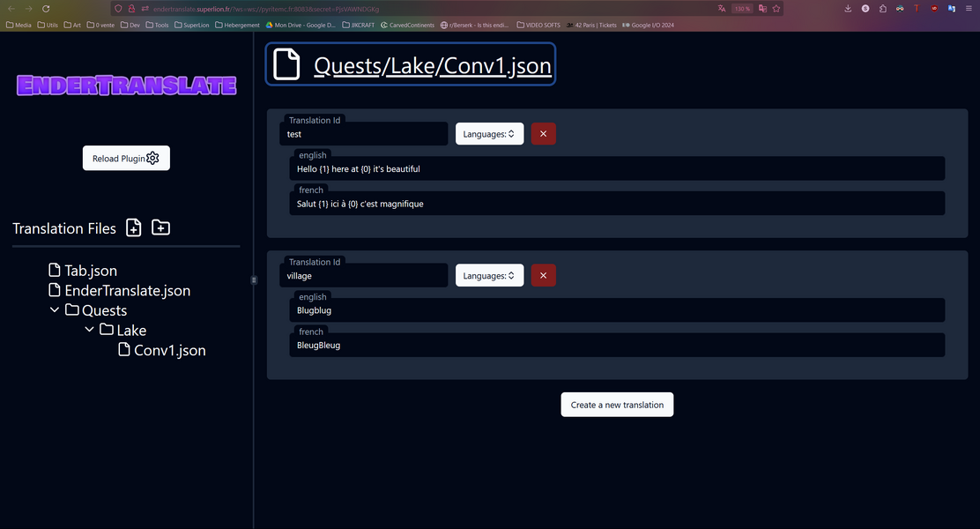Viewport: 980px width, 529px height.
Task: Open Languages dropdown for 'village' translation
Action: pyautogui.click(x=489, y=276)
